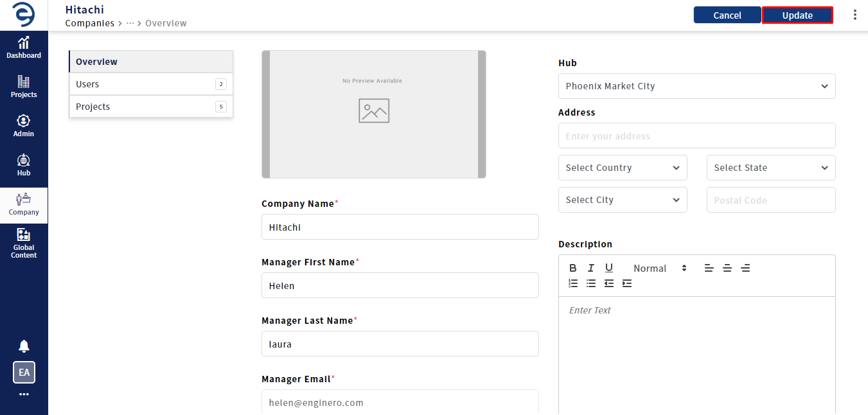Open the vertical three-dot menu
This screenshot has width=868, height=415.
(855, 15)
